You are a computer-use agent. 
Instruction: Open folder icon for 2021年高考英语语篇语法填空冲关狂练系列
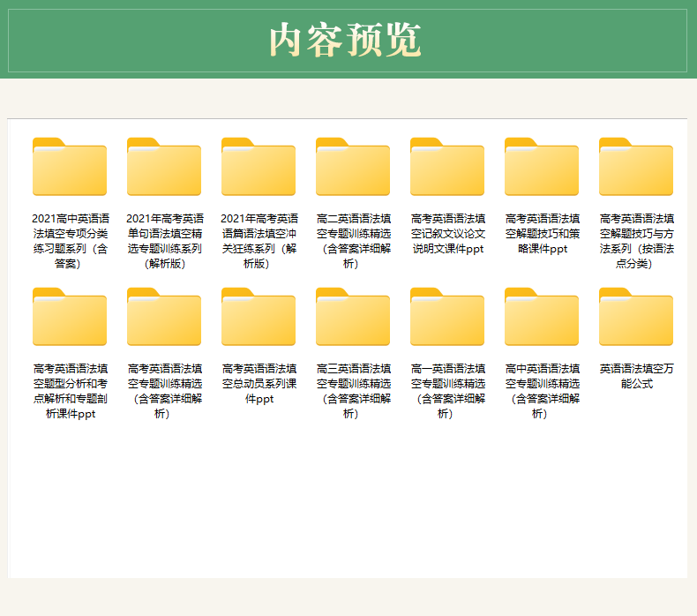(x=259, y=166)
